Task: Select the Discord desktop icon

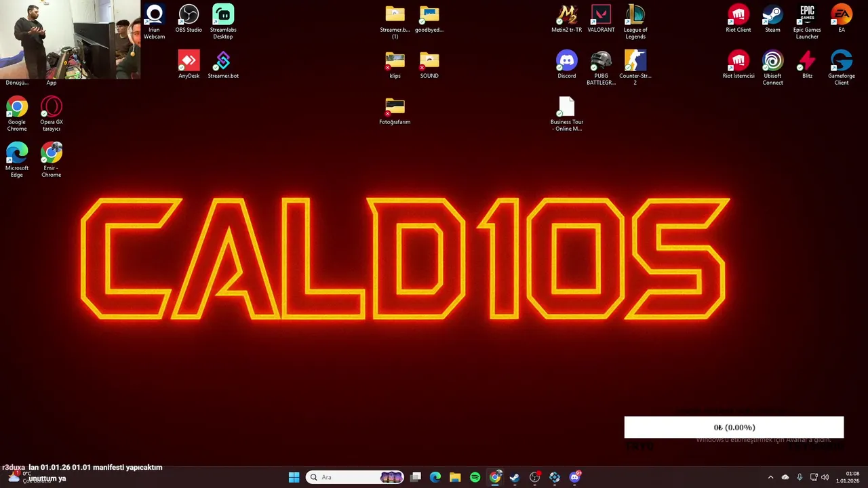Action: coord(567,65)
